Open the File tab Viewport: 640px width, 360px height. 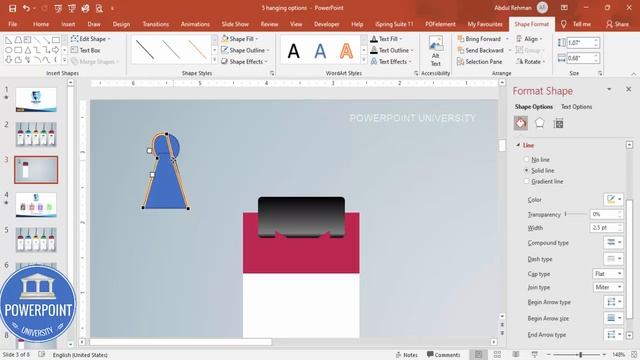coord(13,24)
